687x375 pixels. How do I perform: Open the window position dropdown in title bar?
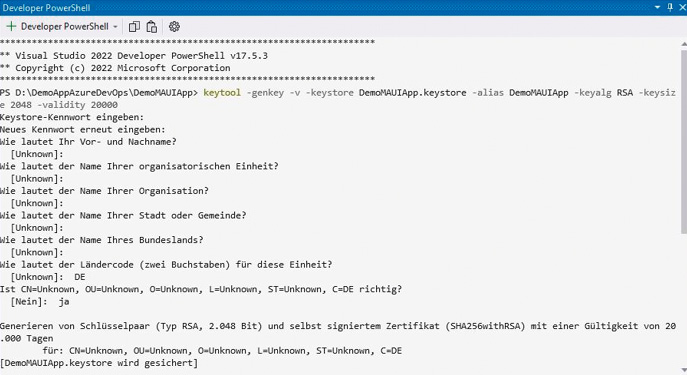657,7
